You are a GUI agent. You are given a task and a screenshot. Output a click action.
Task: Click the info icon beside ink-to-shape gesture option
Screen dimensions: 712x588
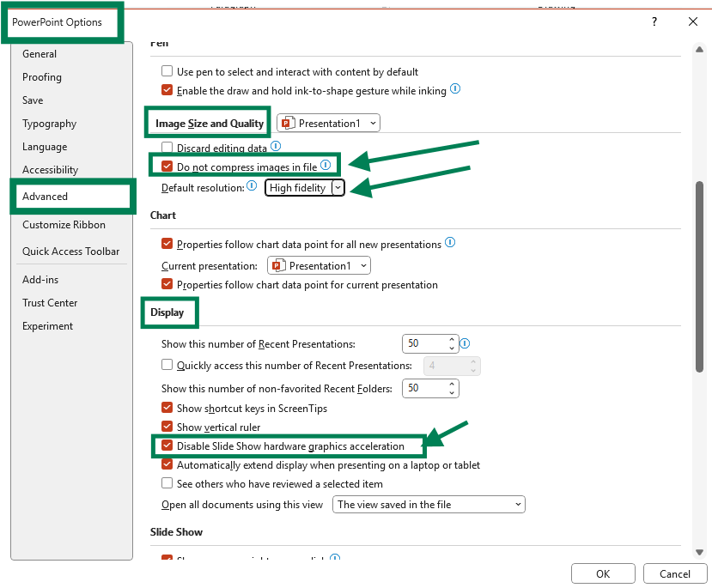coord(455,89)
